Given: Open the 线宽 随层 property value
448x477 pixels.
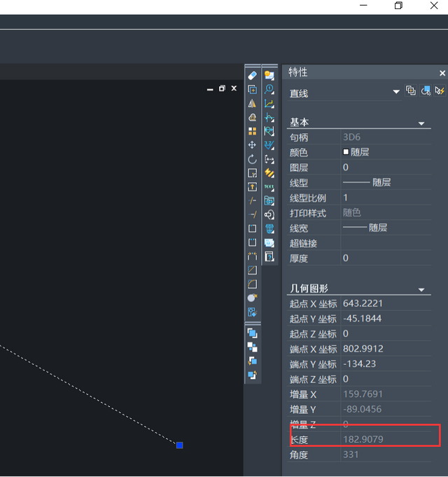Looking at the screenshot, I should 386,228.
